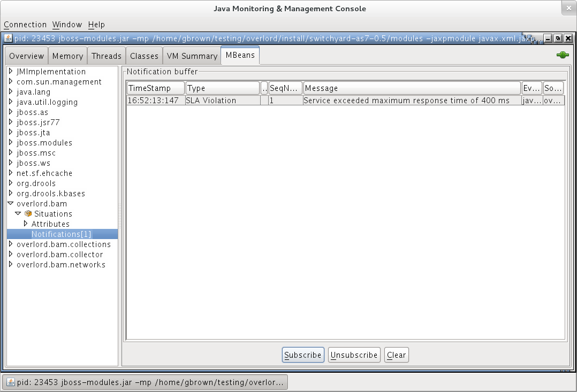The height and width of the screenshot is (392, 577).
Task: Collapse the Situations node
Action: click(x=18, y=214)
